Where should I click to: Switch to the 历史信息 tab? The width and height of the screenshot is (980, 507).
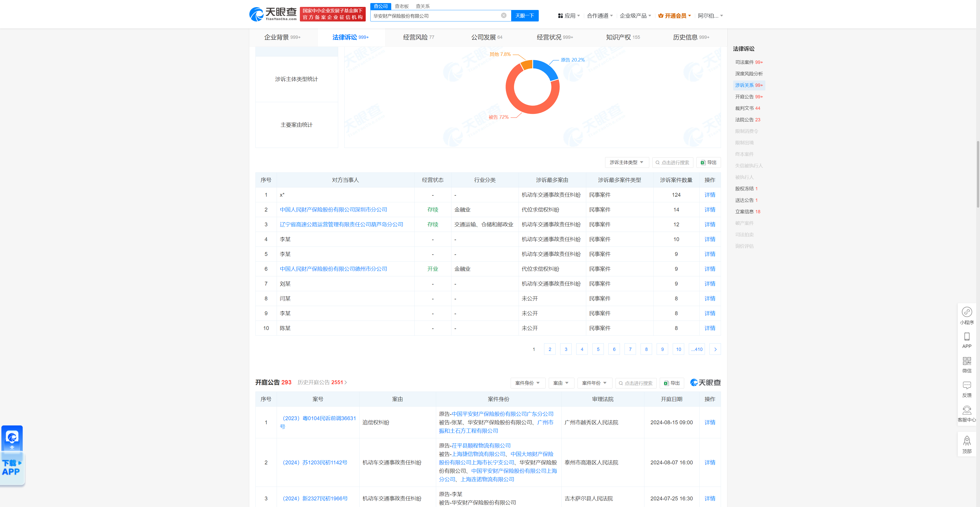pos(691,37)
